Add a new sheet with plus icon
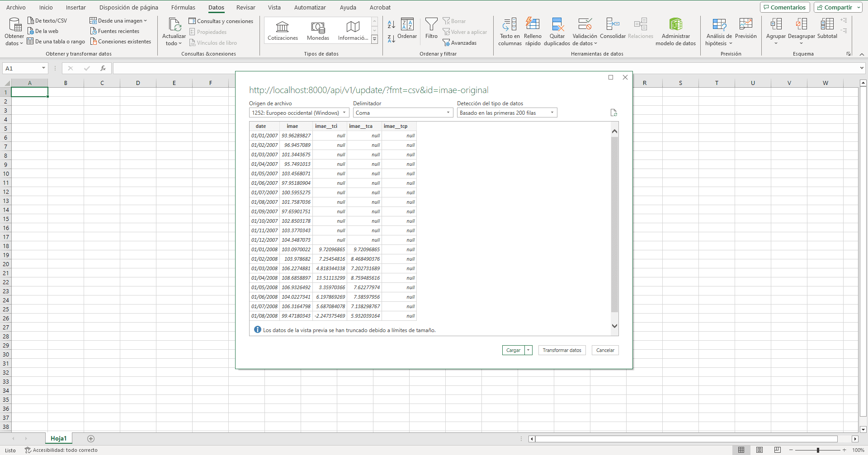Image resolution: width=868 pixels, height=455 pixels. click(91, 439)
